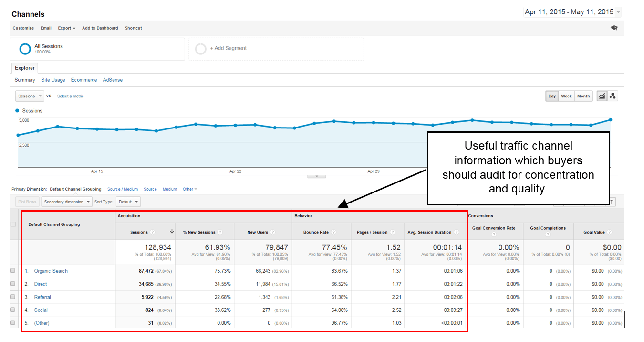Open the Referral channel link
Image resolution: width=644 pixels, height=342 pixels.
point(42,297)
